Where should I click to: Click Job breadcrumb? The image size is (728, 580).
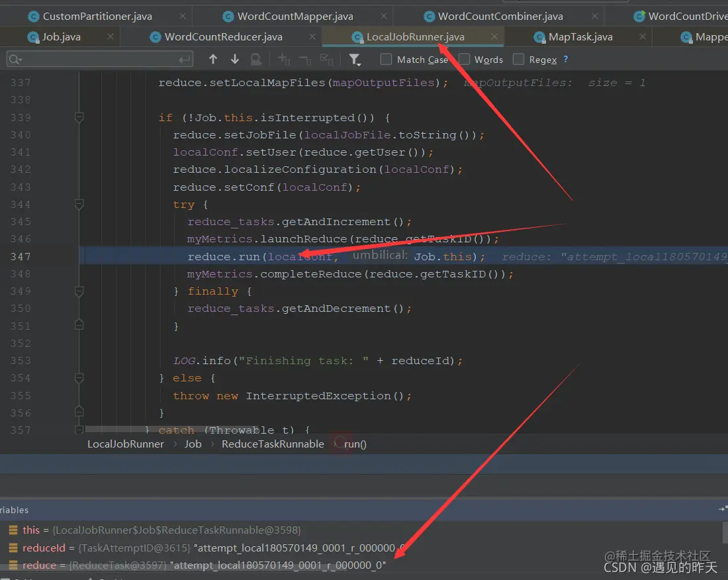coord(193,444)
